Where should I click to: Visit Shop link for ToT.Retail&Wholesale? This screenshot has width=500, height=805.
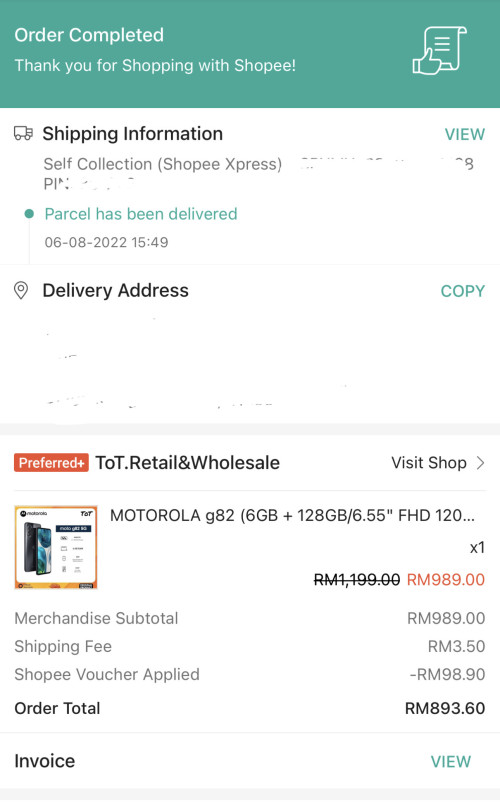pyautogui.click(x=429, y=463)
